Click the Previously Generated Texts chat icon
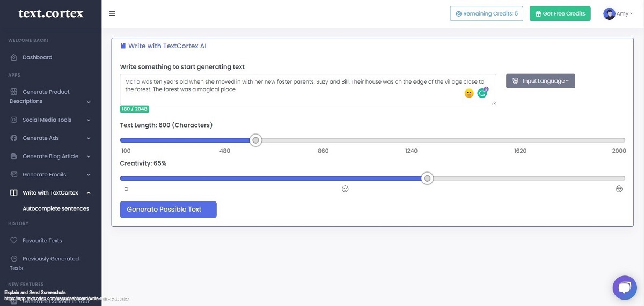The height and width of the screenshot is (306, 644). [x=14, y=259]
